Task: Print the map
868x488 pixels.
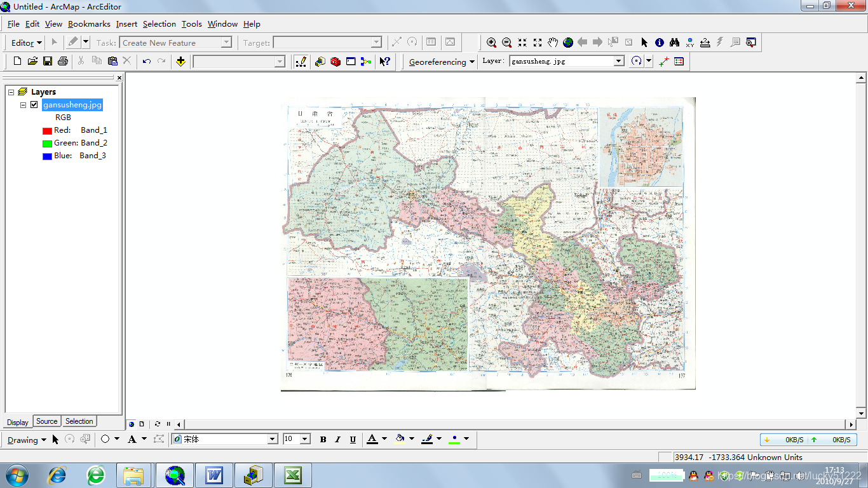Action: (63, 61)
